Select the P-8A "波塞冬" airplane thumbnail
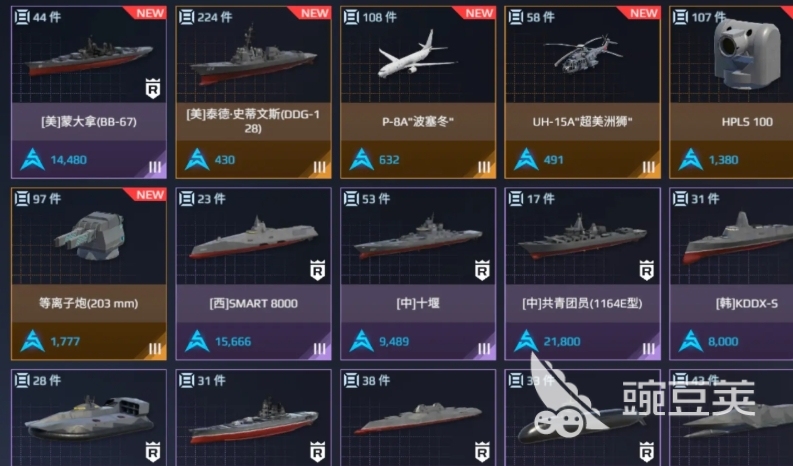 (418, 55)
